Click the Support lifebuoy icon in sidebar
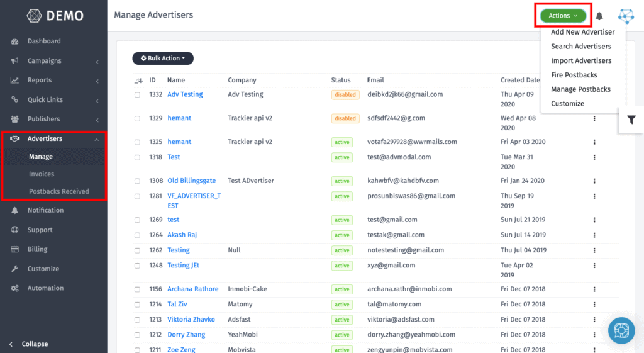This screenshot has height=353, width=644. pos(15,230)
